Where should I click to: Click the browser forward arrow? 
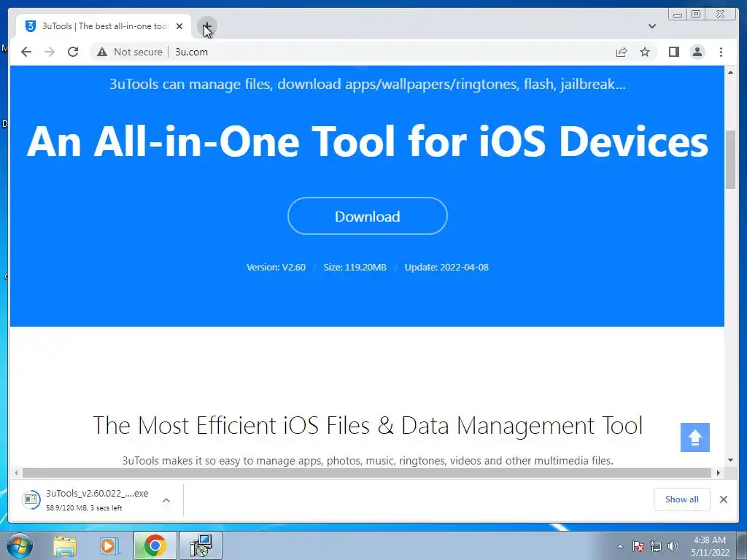click(50, 52)
